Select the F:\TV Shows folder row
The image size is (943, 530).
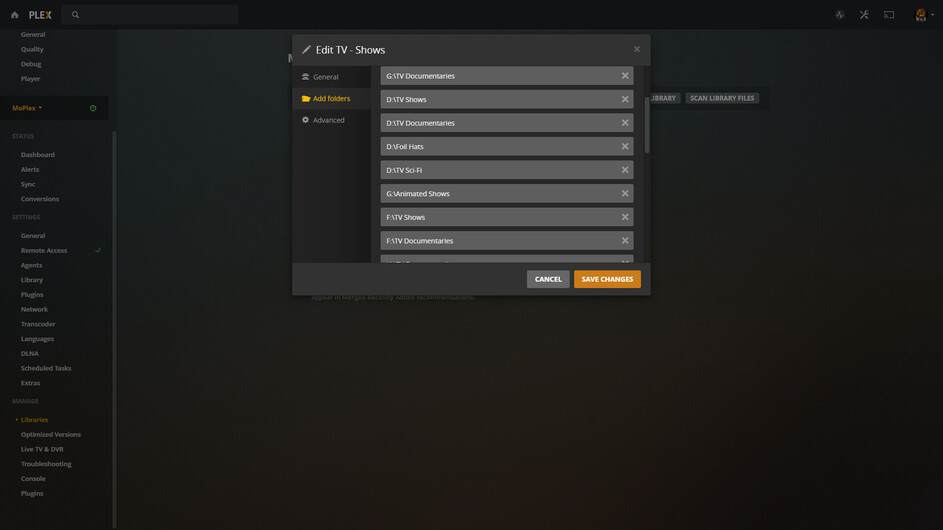[506, 217]
